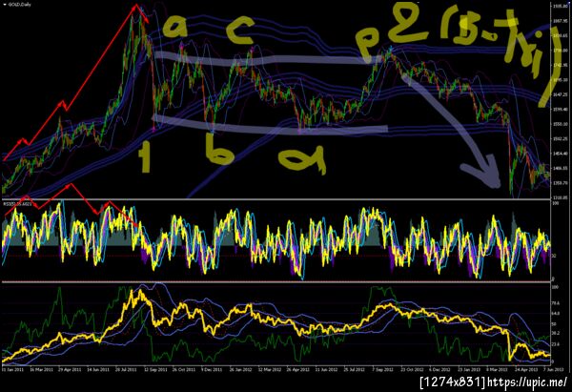The width and height of the screenshot is (572, 392).
Task: Select the 7 Sep 2012 date label
Action: point(383,370)
